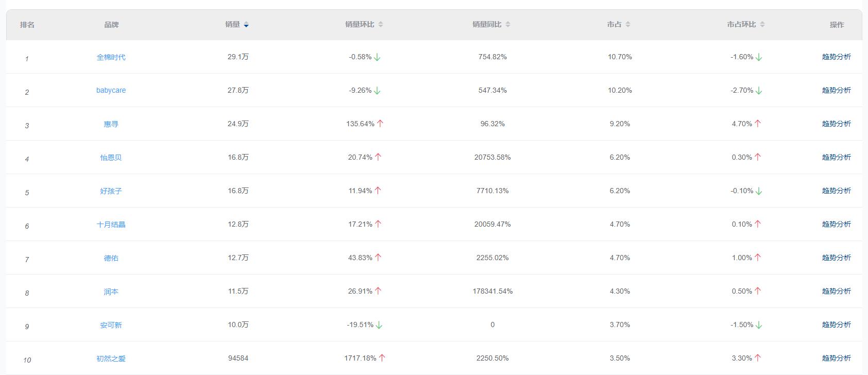Open the 十月结晶 brand link

111,225
